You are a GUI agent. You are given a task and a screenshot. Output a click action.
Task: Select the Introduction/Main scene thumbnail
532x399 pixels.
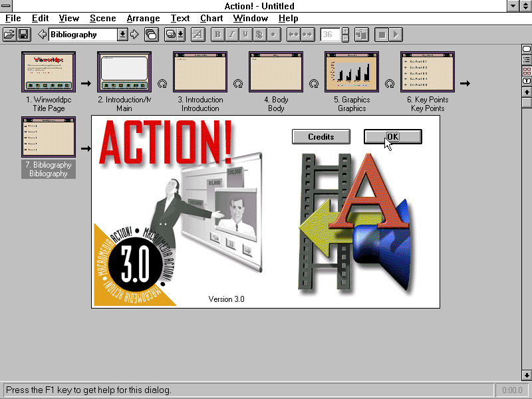click(x=124, y=72)
